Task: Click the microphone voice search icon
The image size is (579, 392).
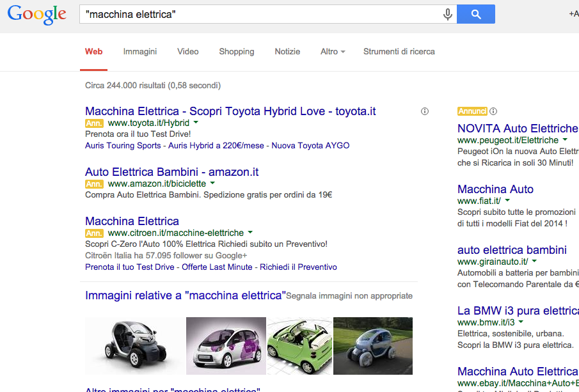Action: click(448, 14)
